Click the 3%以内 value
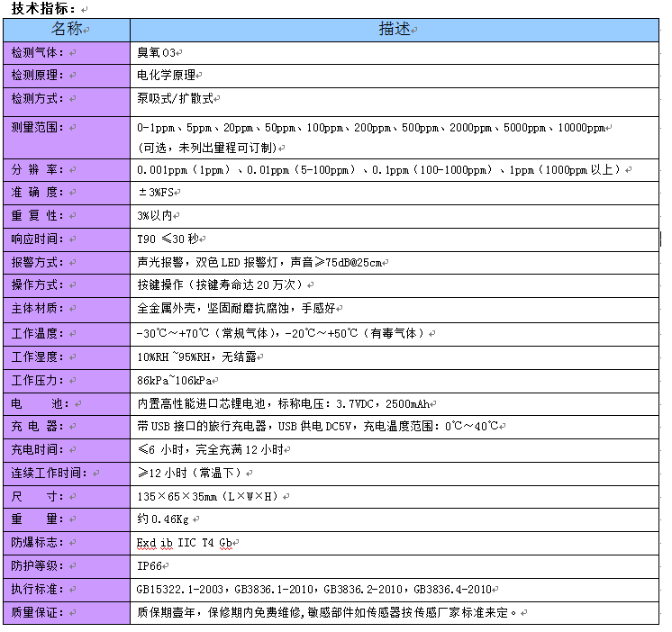Screen dimensions: 672x632 coord(155,215)
